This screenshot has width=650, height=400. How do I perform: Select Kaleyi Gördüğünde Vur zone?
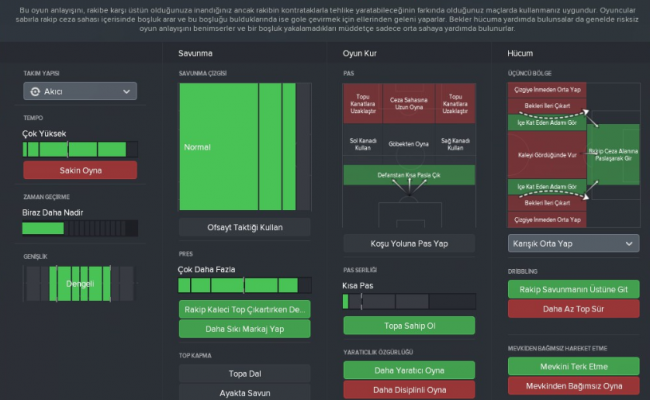[544, 157]
